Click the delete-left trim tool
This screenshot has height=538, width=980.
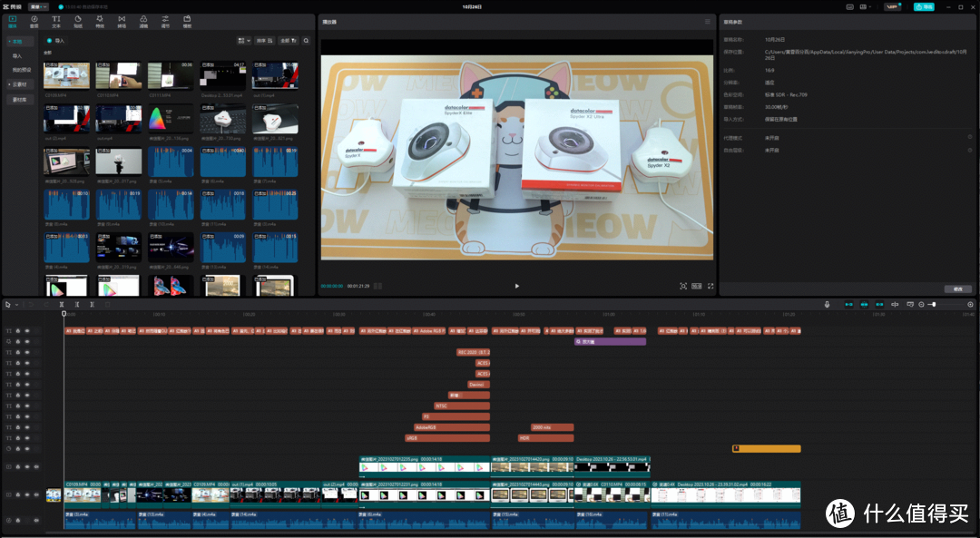click(77, 304)
